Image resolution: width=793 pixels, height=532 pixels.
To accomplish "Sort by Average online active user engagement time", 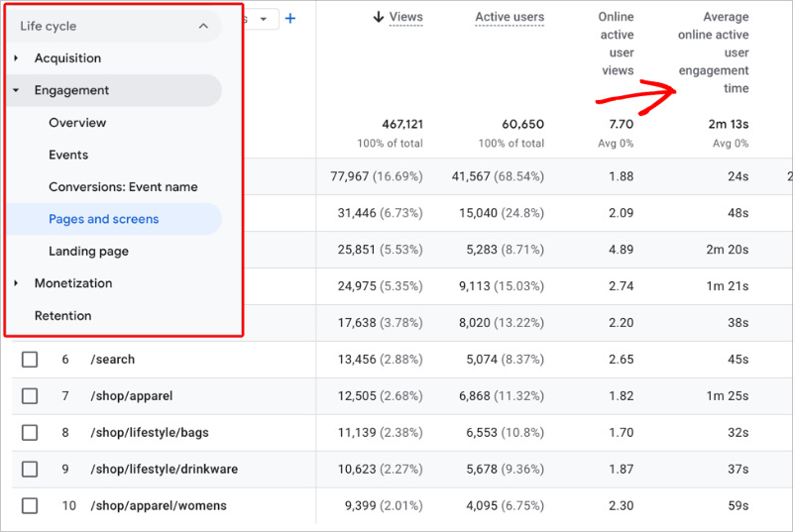I will coord(713,53).
